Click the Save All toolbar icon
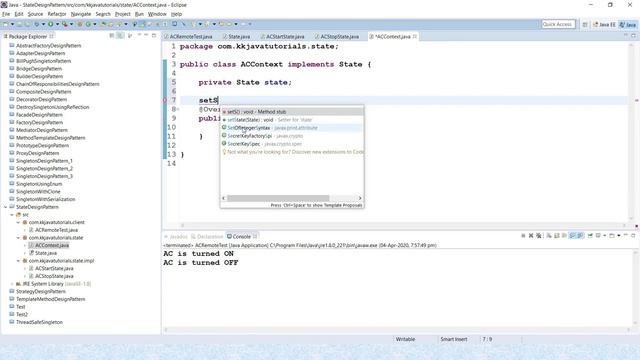The height and width of the screenshot is (360, 640). [27, 24]
